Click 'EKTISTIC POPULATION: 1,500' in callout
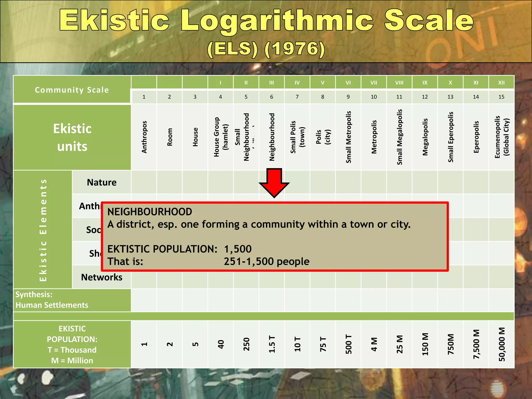532x399 pixels. [x=179, y=249]
